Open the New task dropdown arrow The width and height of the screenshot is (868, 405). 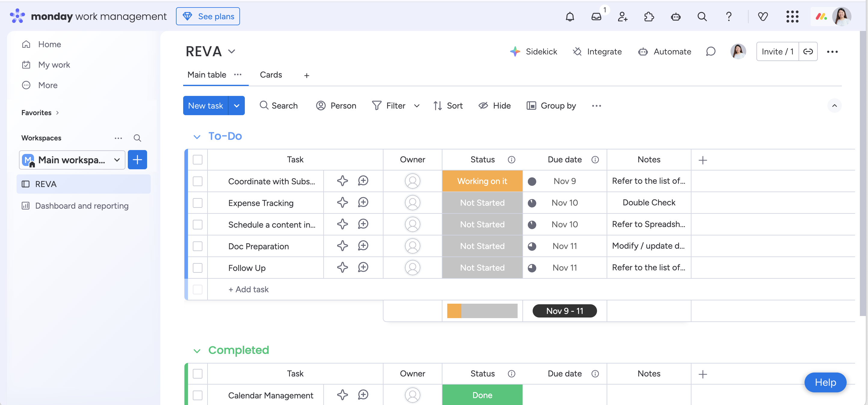[236, 106]
